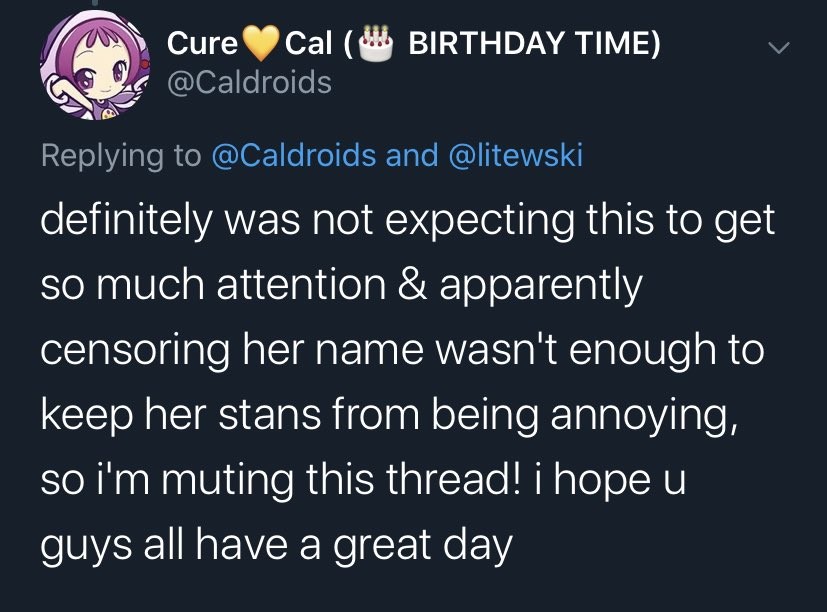
Task: Click "Cal" in the display name
Action: pos(309,44)
